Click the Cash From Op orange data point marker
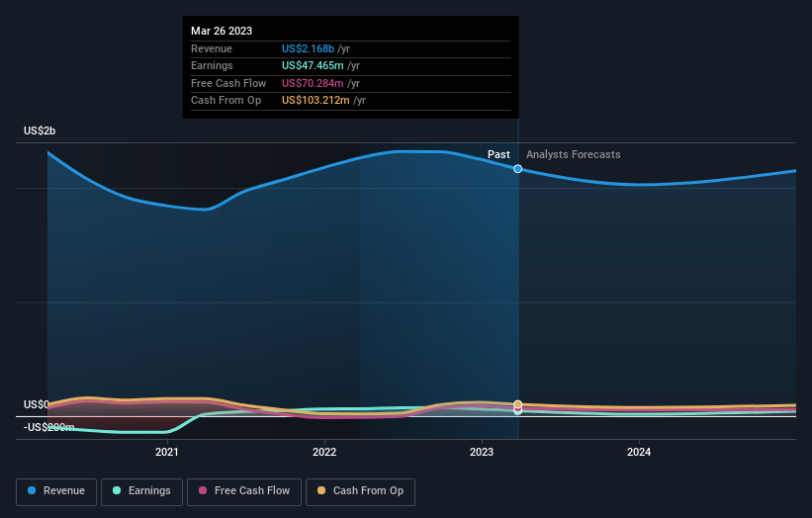The height and width of the screenshot is (518, 812). click(518, 404)
